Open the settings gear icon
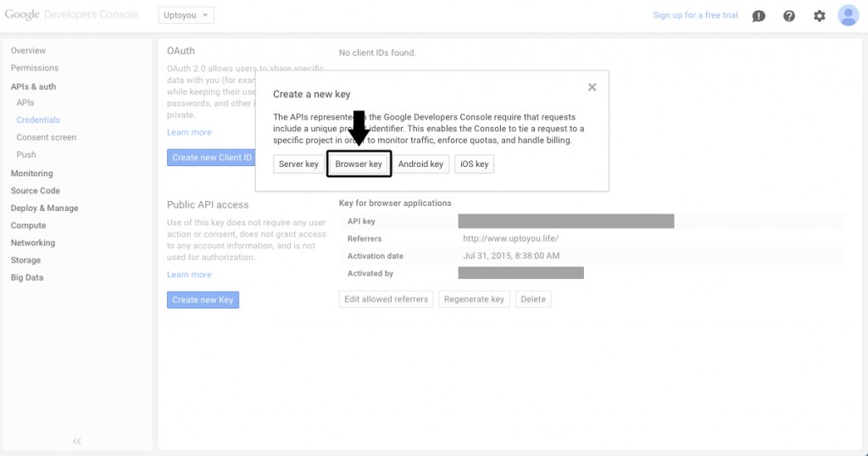Screen dimensions: 868x456 tap(820, 16)
